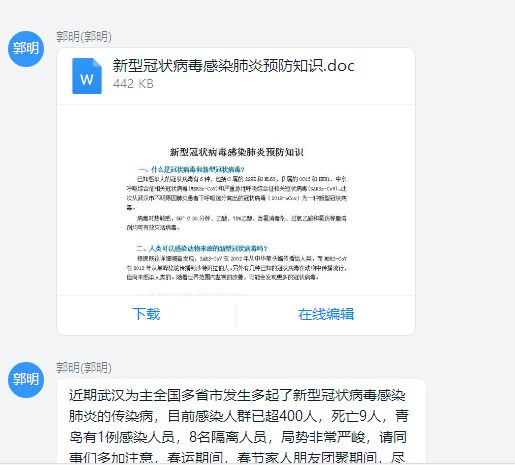The height and width of the screenshot is (465, 515).
Task: Download the shared doc via 下载
Action: (146, 314)
